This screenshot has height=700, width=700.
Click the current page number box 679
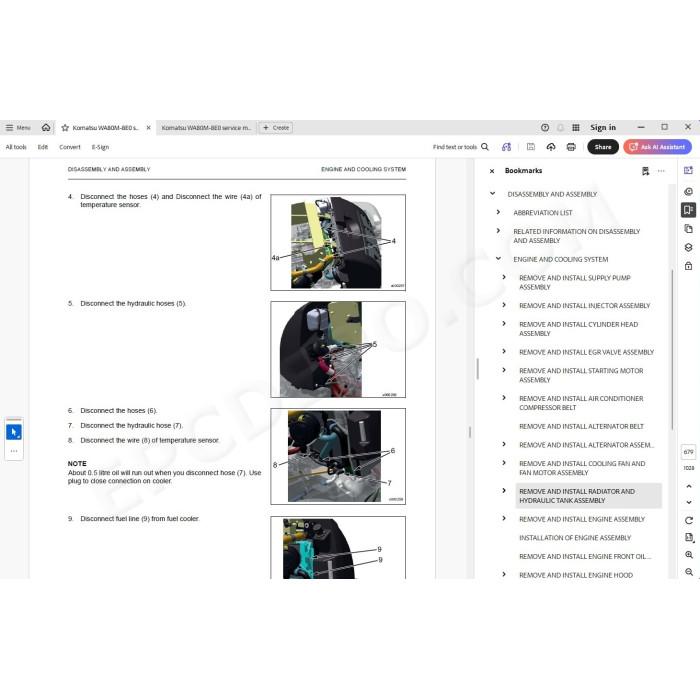689,452
